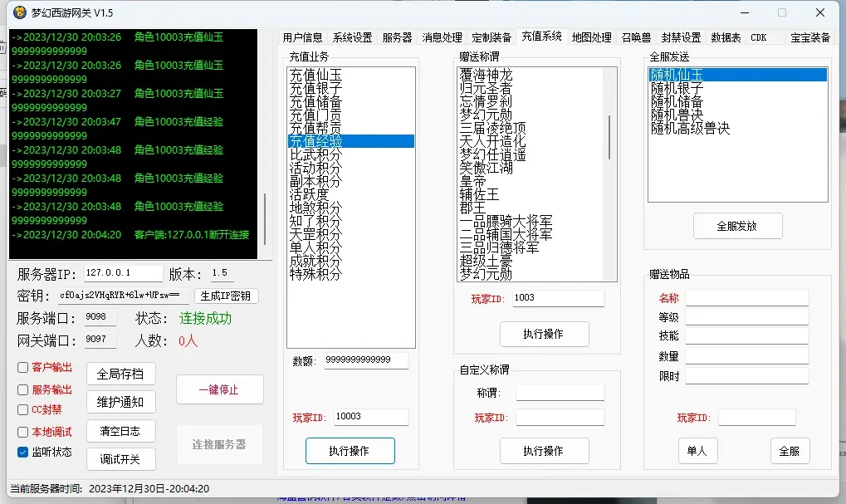Screen dimensions: 846x504
Task: Click 清空日志 to clear the log
Action: point(120,431)
